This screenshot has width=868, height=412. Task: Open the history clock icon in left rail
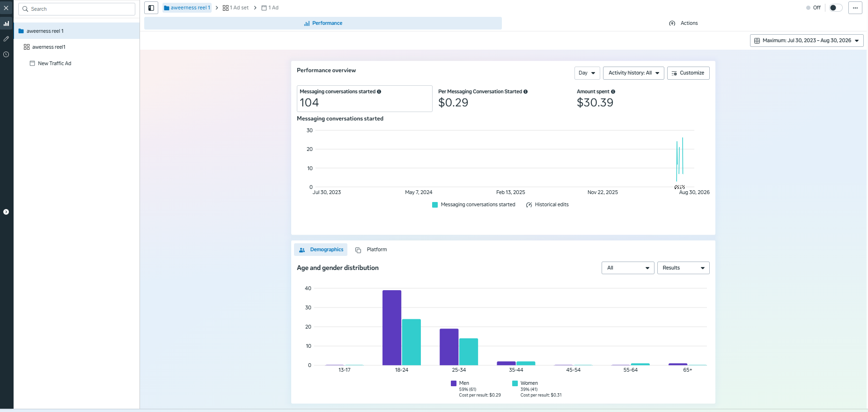pyautogui.click(x=6, y=54)
